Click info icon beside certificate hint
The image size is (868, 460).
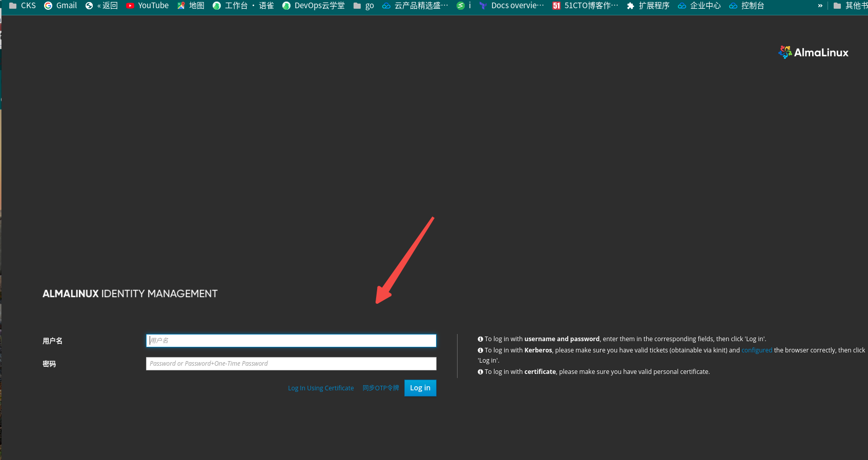(x=481, y=372)
